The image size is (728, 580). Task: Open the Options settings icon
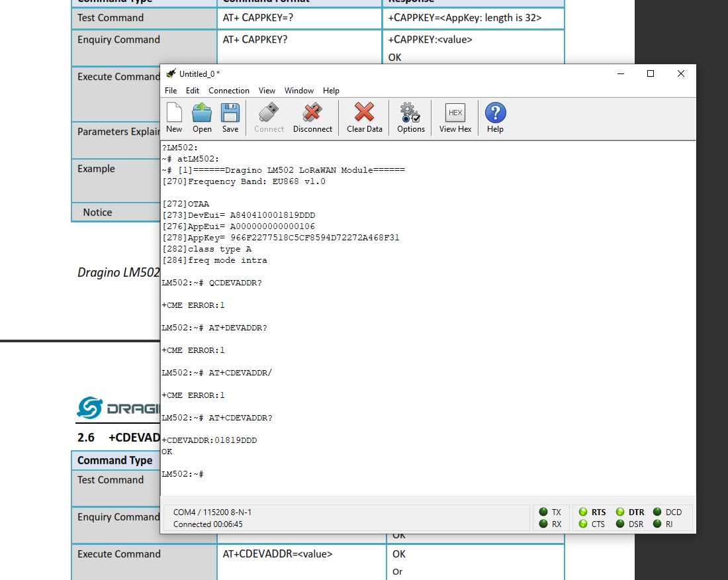click(411, 117)
